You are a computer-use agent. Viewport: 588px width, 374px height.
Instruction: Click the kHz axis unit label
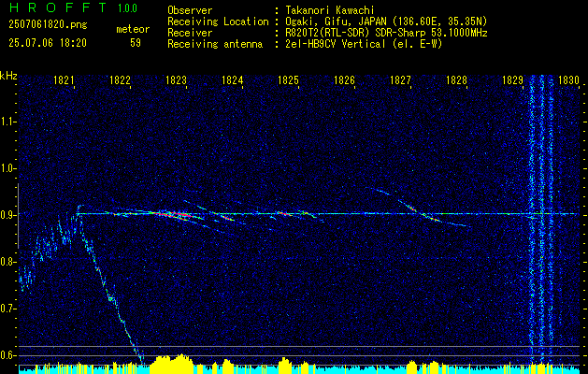(x=8, y=76)
